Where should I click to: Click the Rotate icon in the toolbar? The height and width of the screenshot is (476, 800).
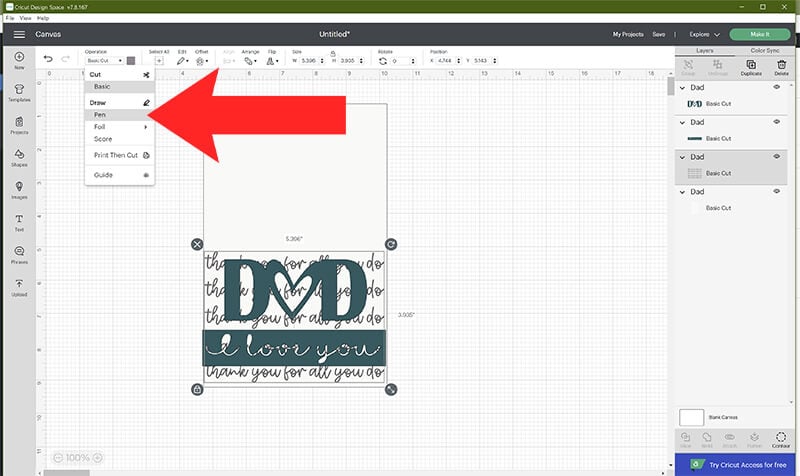383,61
